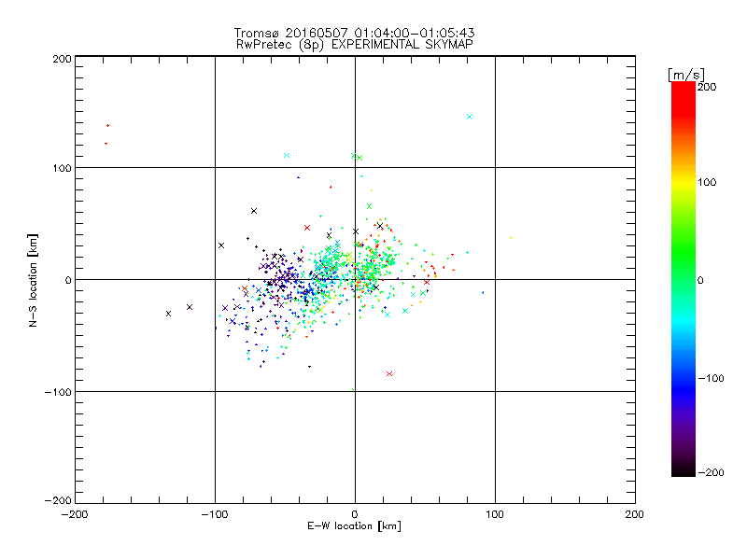Click the colorbar '-100' label

pyautogui.click(x=711, y=378)
